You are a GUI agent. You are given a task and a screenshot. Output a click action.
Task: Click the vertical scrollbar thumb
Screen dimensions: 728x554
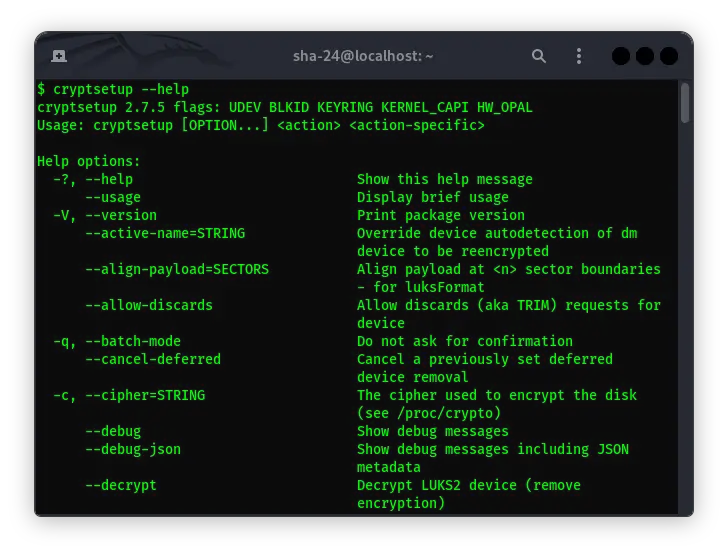click(685, 103)
